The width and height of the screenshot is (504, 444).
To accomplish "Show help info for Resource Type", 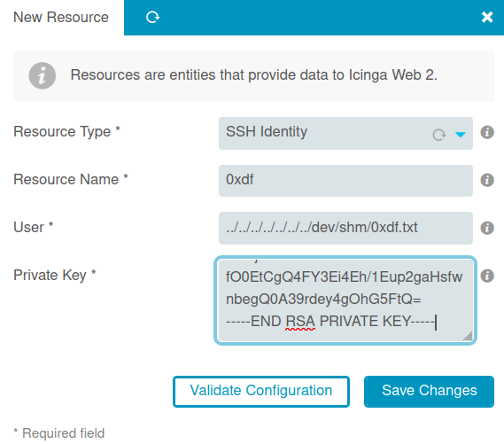I will [x=487, y=132].
